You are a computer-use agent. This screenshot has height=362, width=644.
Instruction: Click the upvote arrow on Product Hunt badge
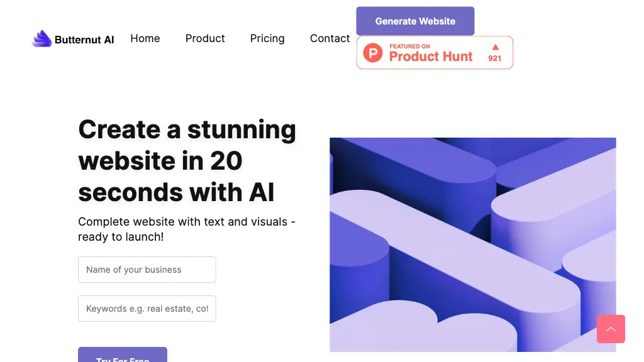496,46
